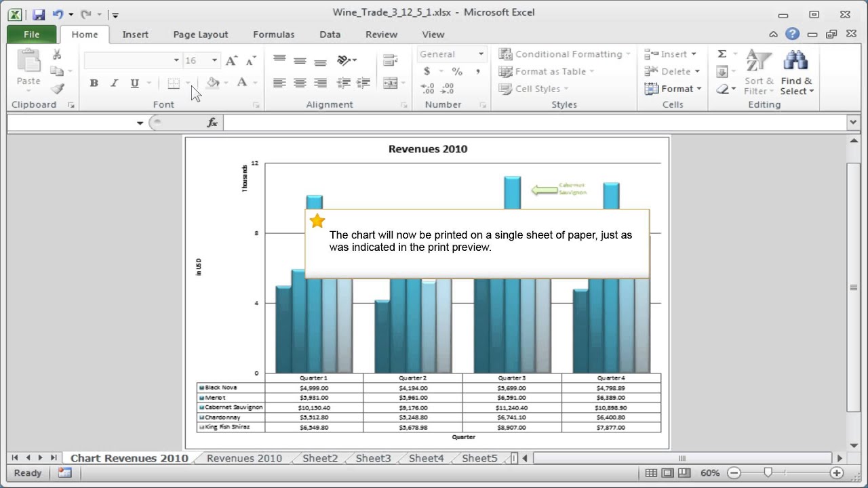Click the Increase Decimal icon
This screenshot has width=868, height=488.
427,89
